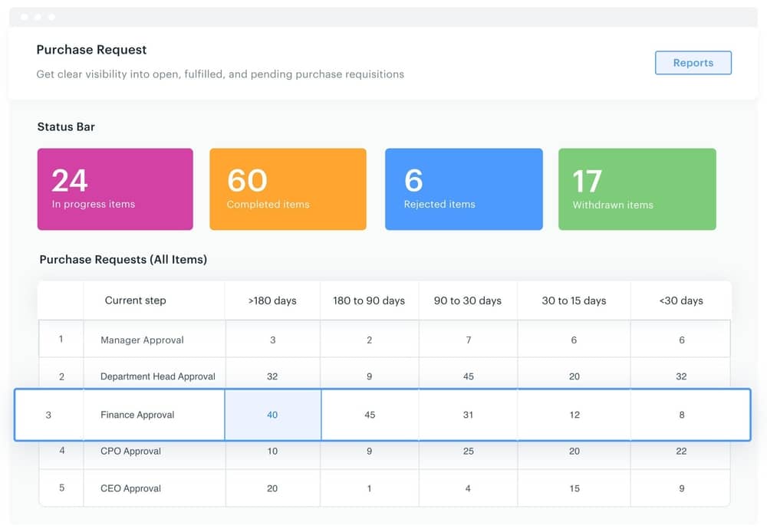Click Manager Approval's 30 to 15 days value
The width and height of the screenshot is (767, 532).
pyautogui.click(x=574, y=340)
